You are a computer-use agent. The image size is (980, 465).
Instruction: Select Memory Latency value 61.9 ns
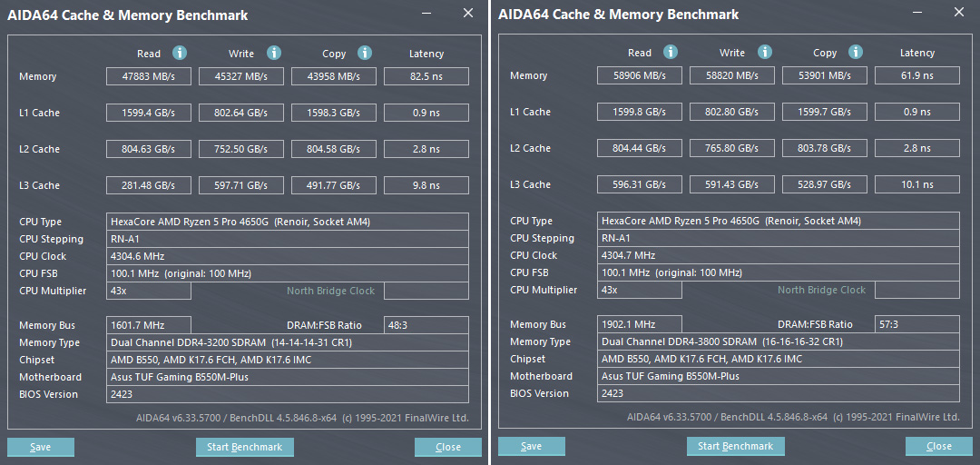(x=917, y=75)
